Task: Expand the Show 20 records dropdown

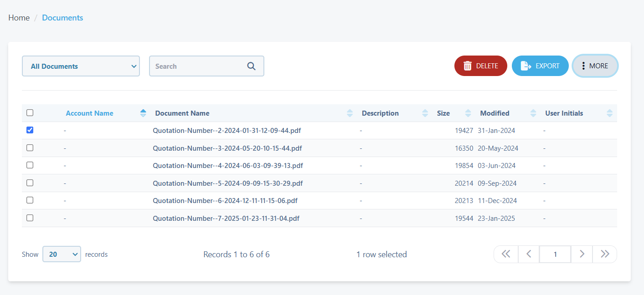Action: click(x=62, y=254)
